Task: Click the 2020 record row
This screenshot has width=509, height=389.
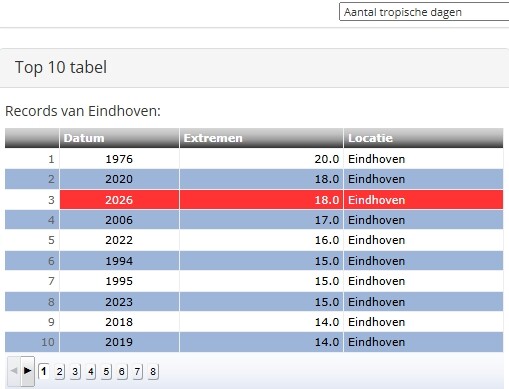Action: 254,179
